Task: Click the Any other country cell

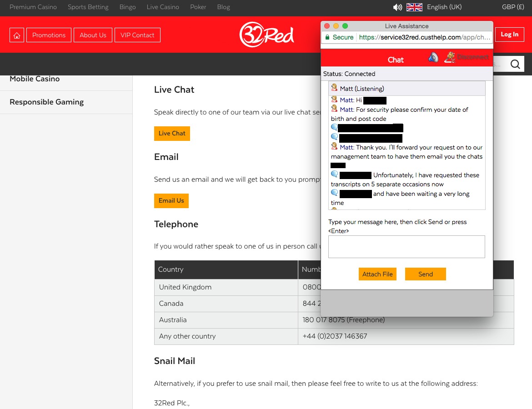Action: point(226,336)
